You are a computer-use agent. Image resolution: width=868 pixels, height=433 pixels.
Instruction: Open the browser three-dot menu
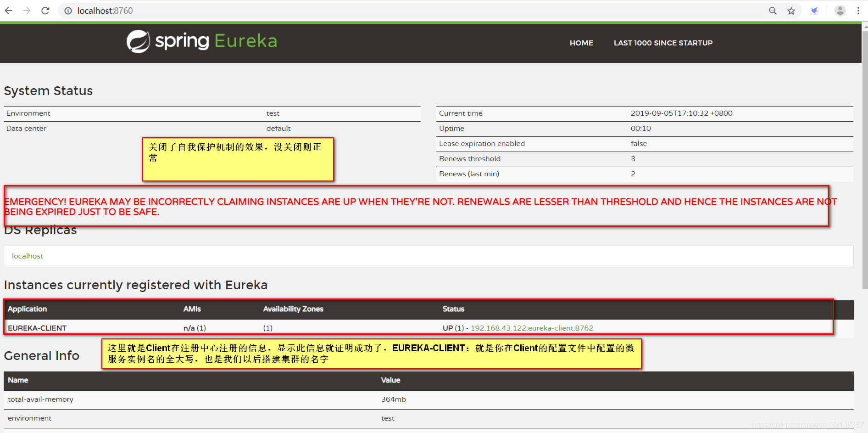click(x=858, y=11)
